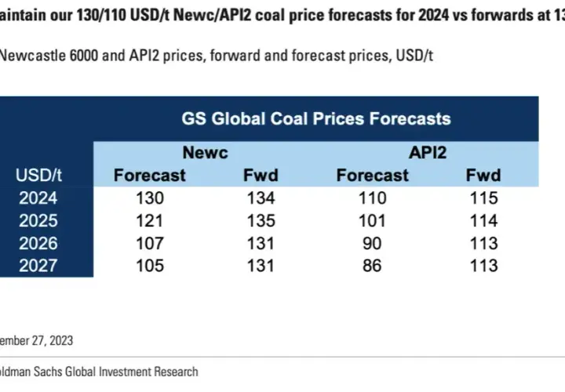Click the 2025 row label
The width and height of the screenshot is (565, 392).
coord(38,220)
